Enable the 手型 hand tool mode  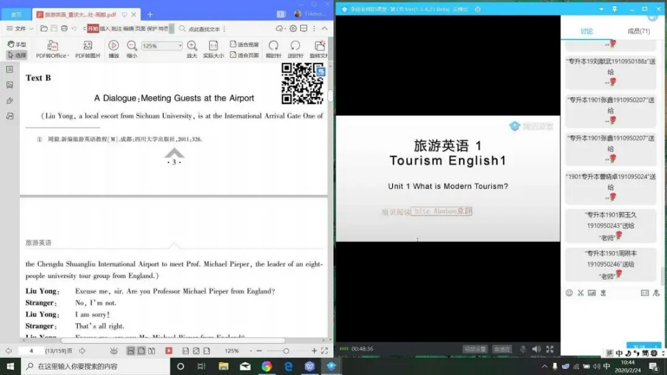point(17,44)
